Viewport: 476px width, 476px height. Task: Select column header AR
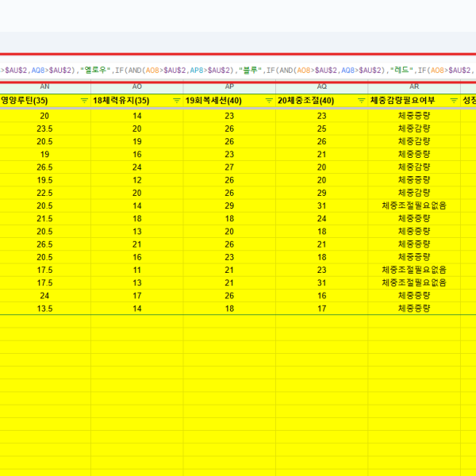(414, 86)
